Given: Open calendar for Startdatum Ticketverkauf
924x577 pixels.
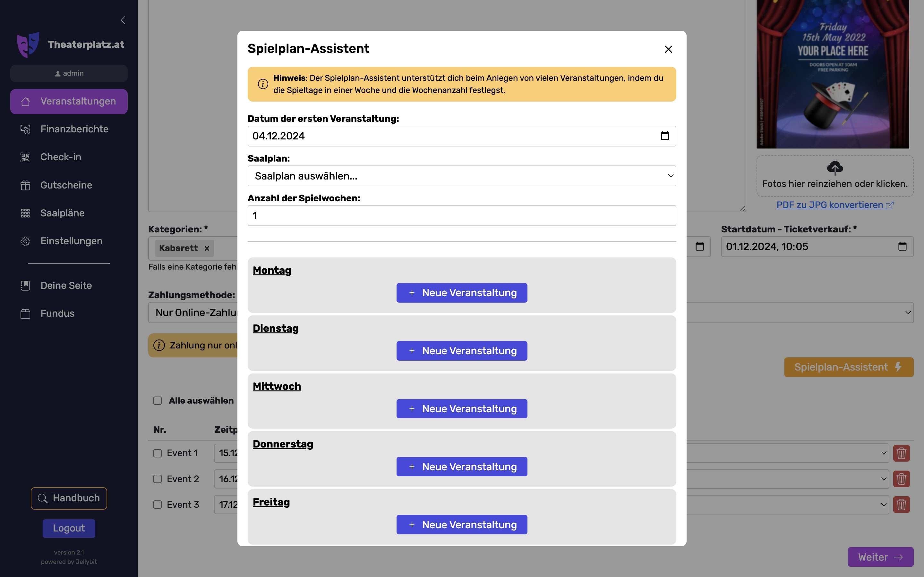Looking at the screenshot, I should point(902,247).
